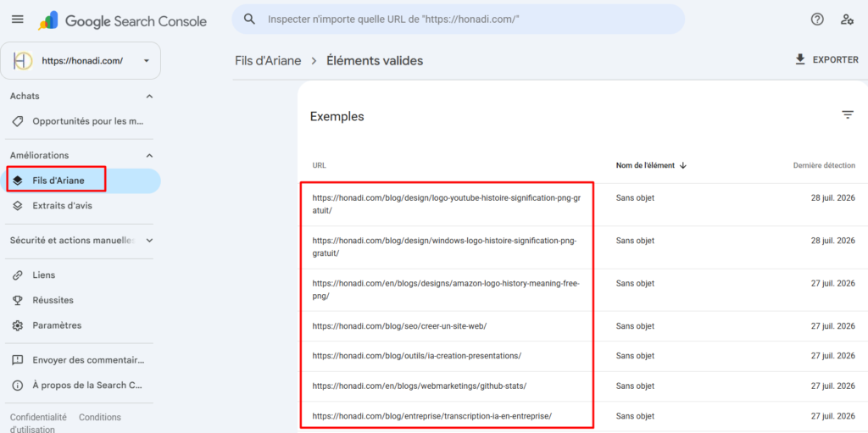Click the trophy icon beside Réussites

click(x=18, y=301)
